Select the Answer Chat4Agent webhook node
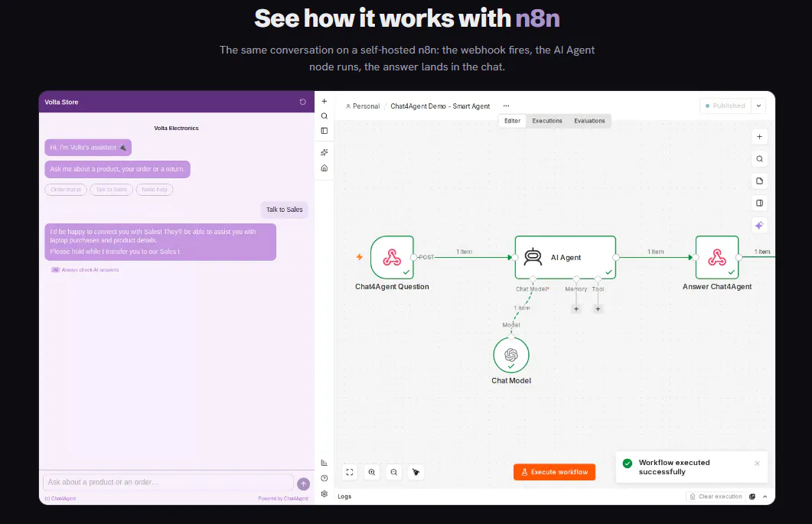 pos(716,257)
